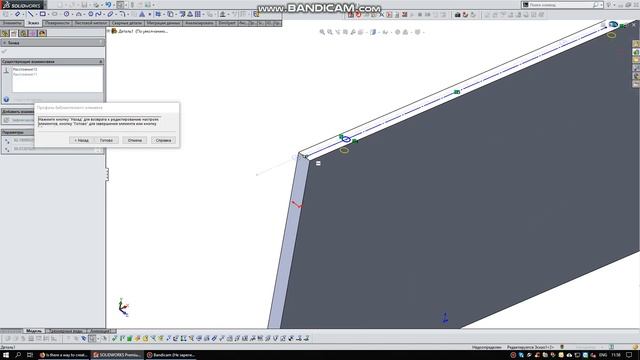640x360 pixels.
Task: Click the SOLIDWORKS Premium taskbar item
Action: click(x=117, y=355)
